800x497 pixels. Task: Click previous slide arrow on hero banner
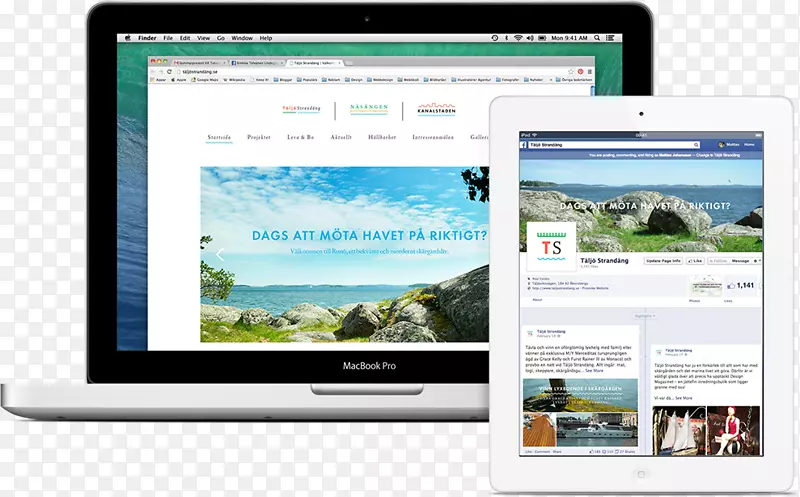pyautogui.click(x=220, y=254)
